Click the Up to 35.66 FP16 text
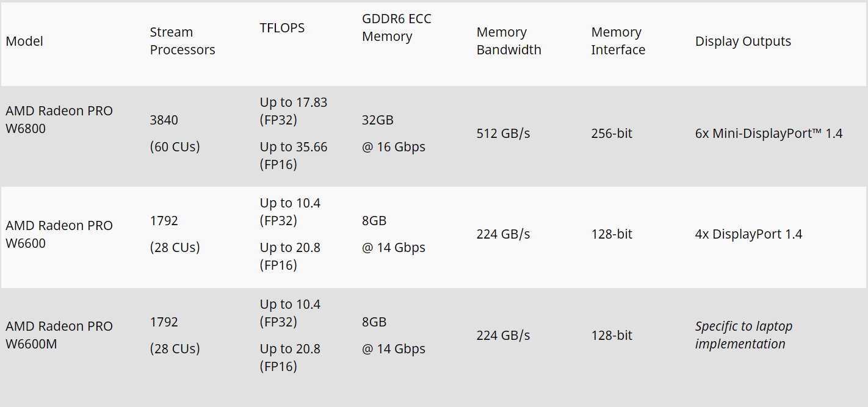The image size is (868, 407). point(294,156)
